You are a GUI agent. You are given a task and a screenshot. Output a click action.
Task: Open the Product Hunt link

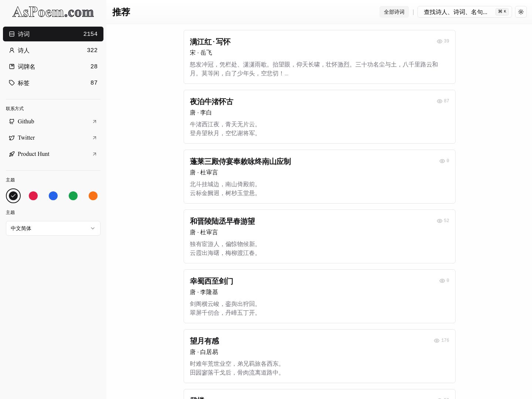coord(53,154)
